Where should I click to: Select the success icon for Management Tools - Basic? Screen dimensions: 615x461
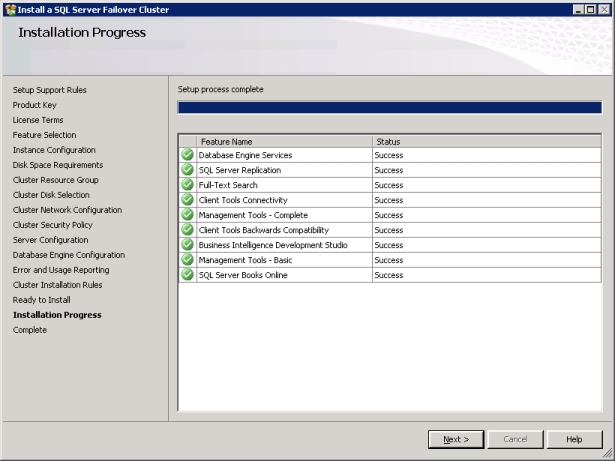click(187, 260)
